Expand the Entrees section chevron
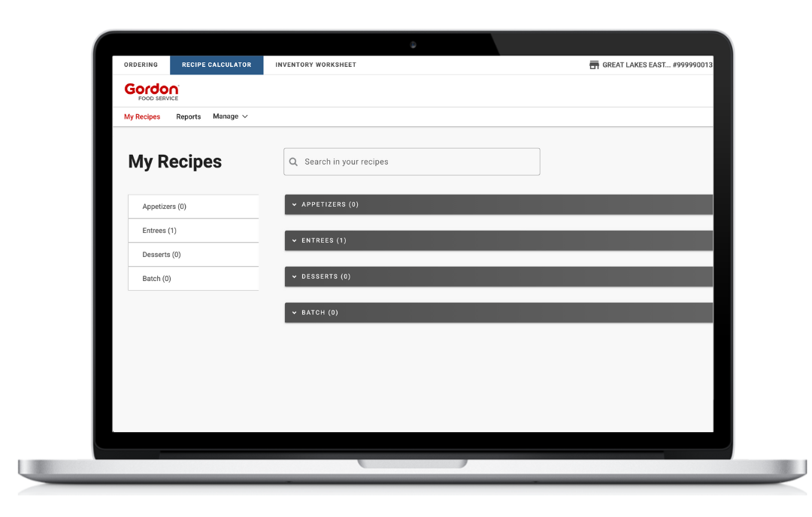 pyautogui.click(x=295, y=240)
